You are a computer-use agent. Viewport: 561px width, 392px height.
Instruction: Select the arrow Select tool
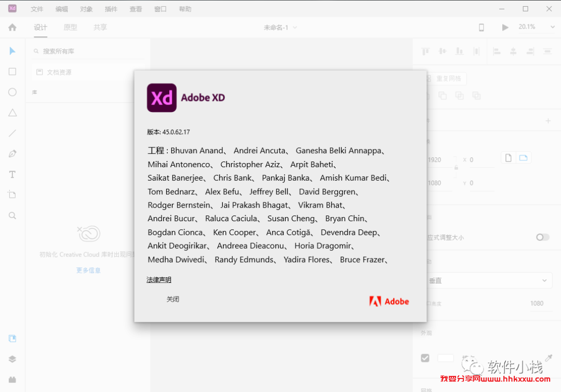[x=12, y=51]
